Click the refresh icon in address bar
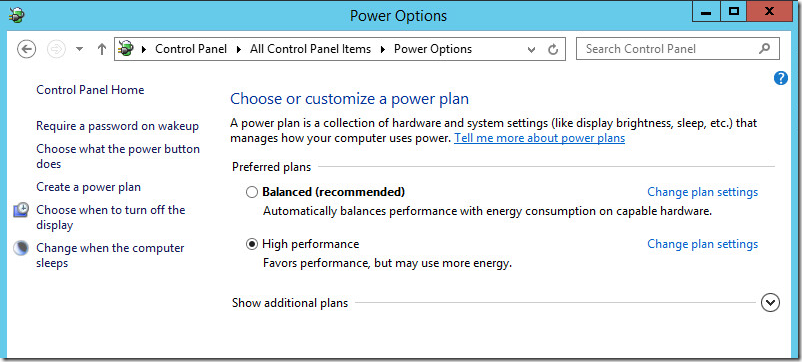Screen dimensions: 802x362 click(x=553, y=50)
